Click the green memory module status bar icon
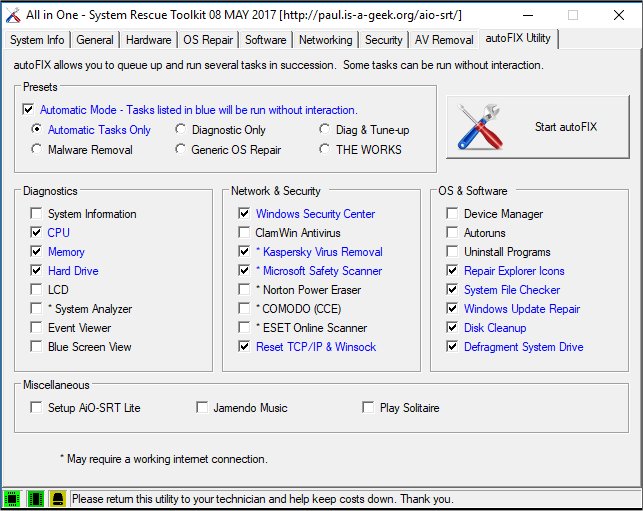 (x=36, y=498)
